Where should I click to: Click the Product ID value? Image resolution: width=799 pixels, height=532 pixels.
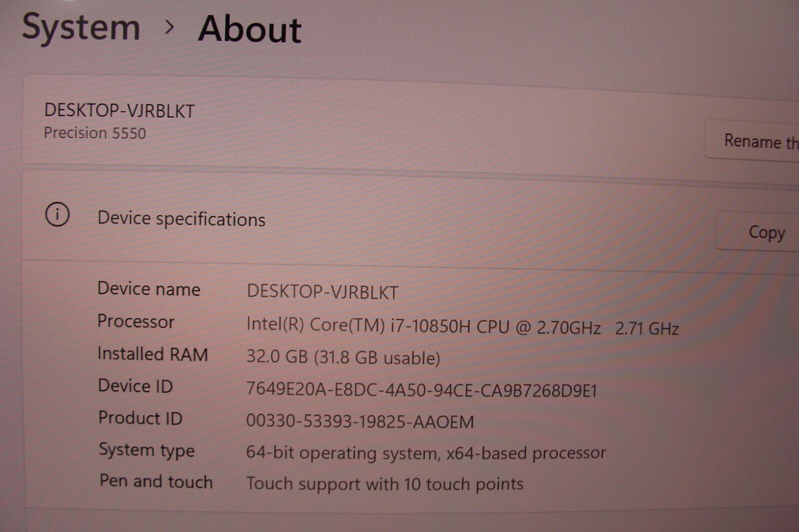point(361,421)
